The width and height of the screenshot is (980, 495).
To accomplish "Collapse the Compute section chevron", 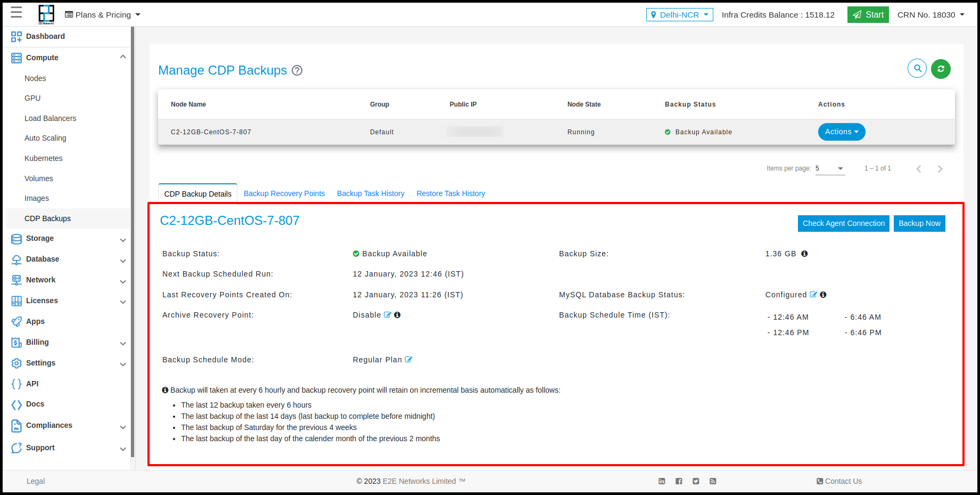I will [x=123, y=57].
